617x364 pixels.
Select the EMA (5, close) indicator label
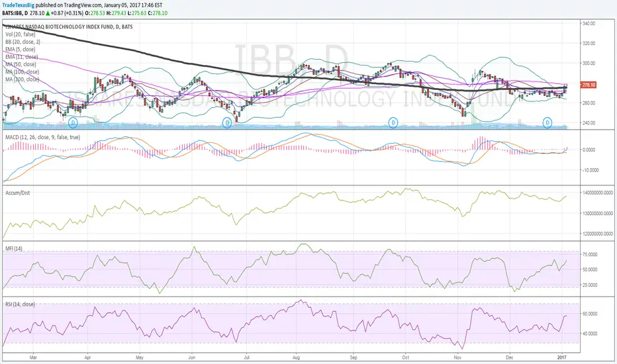point(21,49)
